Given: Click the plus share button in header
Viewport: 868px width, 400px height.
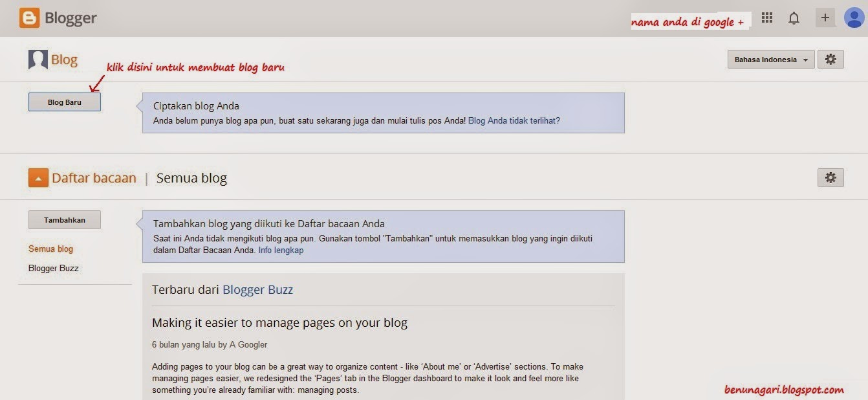Looking at the screenshot, I should [825, 18].
